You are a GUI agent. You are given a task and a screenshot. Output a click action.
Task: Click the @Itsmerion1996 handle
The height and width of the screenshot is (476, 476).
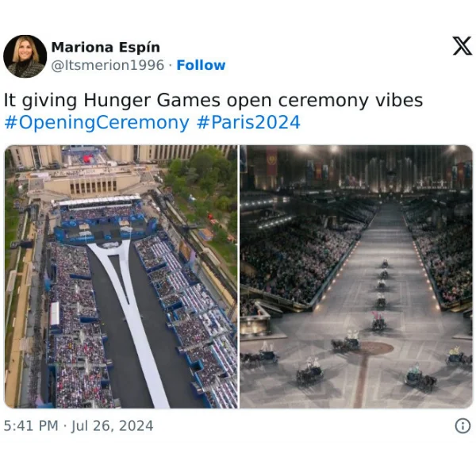pos(108,65)
